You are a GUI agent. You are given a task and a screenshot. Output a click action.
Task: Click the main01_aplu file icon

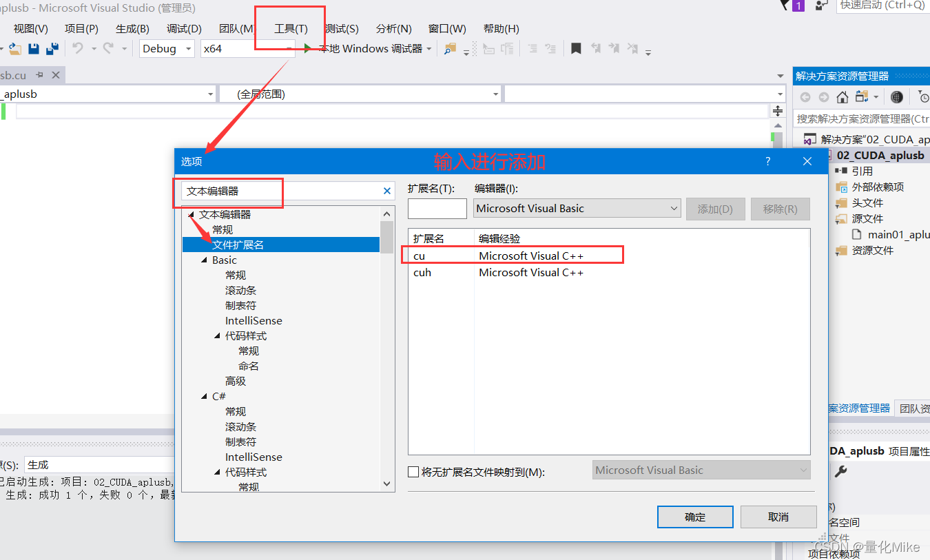(x=857, y=234)
